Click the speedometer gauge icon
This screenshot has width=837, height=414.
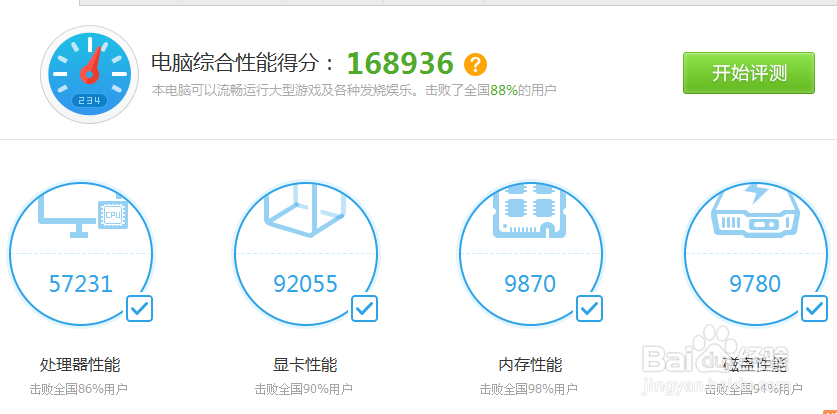[90, 74]
